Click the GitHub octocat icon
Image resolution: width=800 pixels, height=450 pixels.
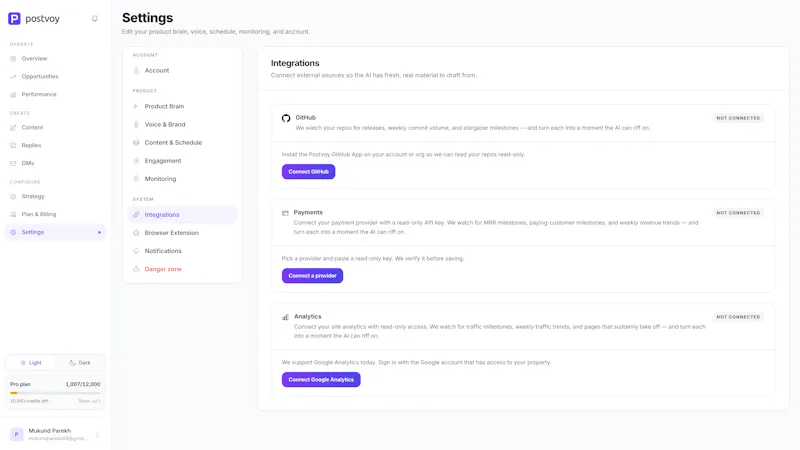tap(286, 118)
